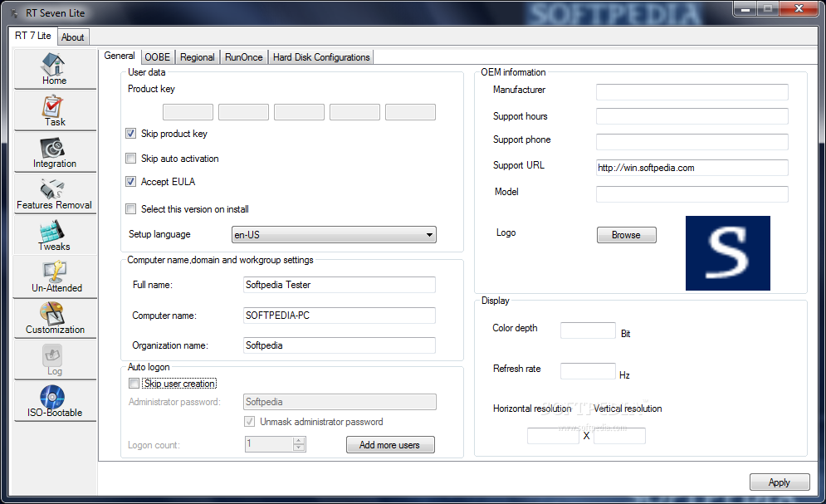
Task: Click the Computer name input field
Action: [340, 316]
